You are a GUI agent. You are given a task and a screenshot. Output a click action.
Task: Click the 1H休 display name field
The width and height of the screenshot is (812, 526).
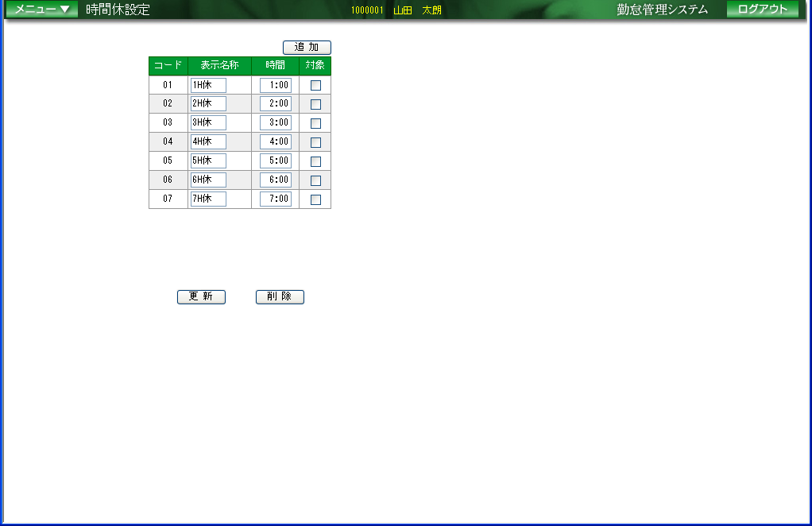208,85
